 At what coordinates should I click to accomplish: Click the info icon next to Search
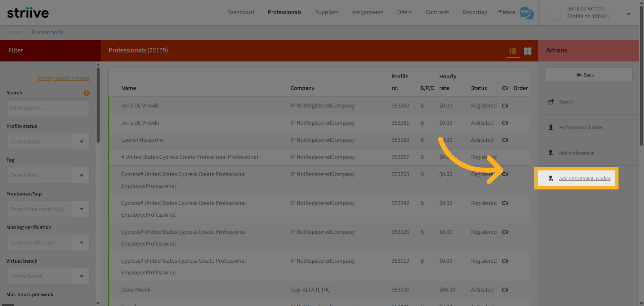coord(87,93)
